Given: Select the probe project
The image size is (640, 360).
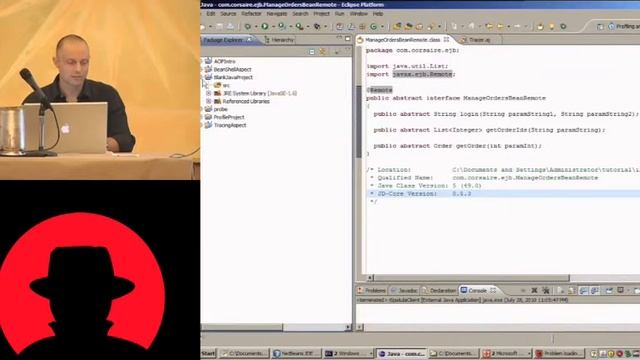Looking at the screenshot, I should 220,109.
